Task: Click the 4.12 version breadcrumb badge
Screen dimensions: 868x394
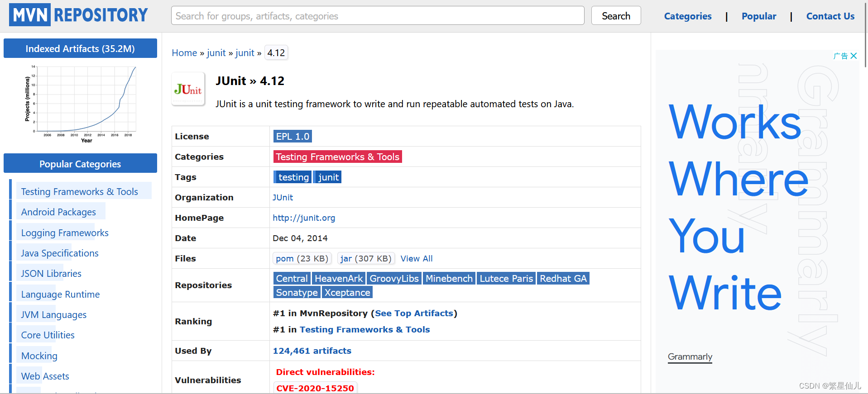Action: coord(276,53)
